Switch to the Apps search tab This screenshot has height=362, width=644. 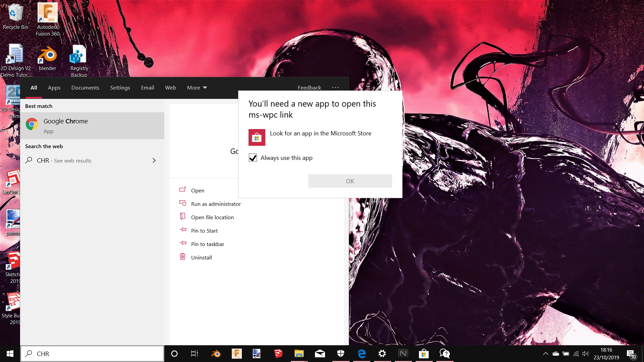(54, 88)
